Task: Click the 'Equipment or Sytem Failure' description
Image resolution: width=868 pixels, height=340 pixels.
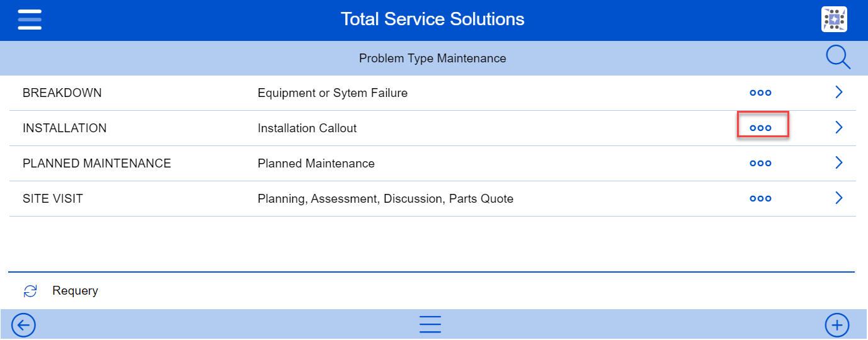Action: point(333,93)
